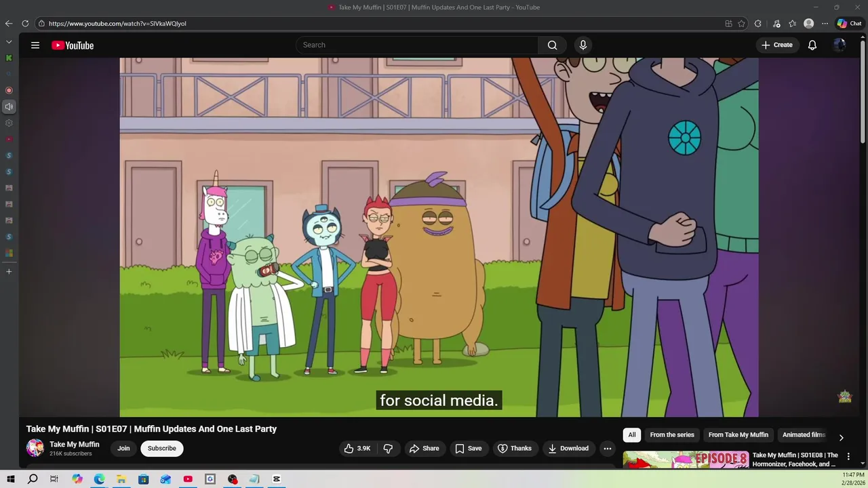Open the YouTube hamburger guide menu
The image size is (868, 488).
35,45
